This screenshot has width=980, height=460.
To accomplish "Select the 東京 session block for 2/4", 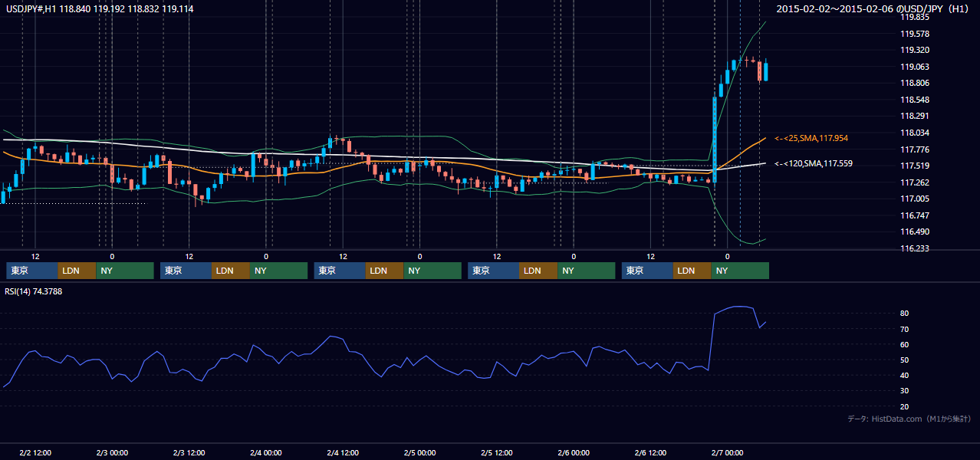I will click(x=340, y=271).
